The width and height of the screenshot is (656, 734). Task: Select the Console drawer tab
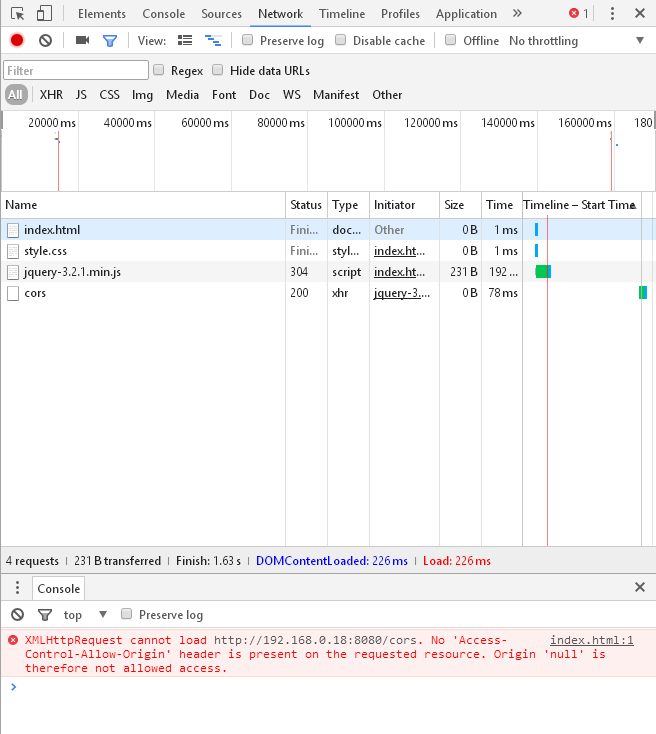(59, 588)
